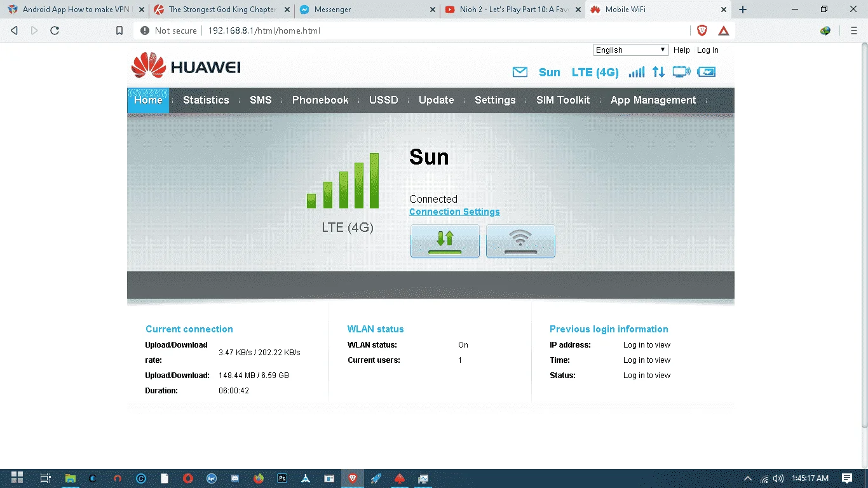Open Task View on the taskbar
The image size is (868, 488).
pos(45,478)
